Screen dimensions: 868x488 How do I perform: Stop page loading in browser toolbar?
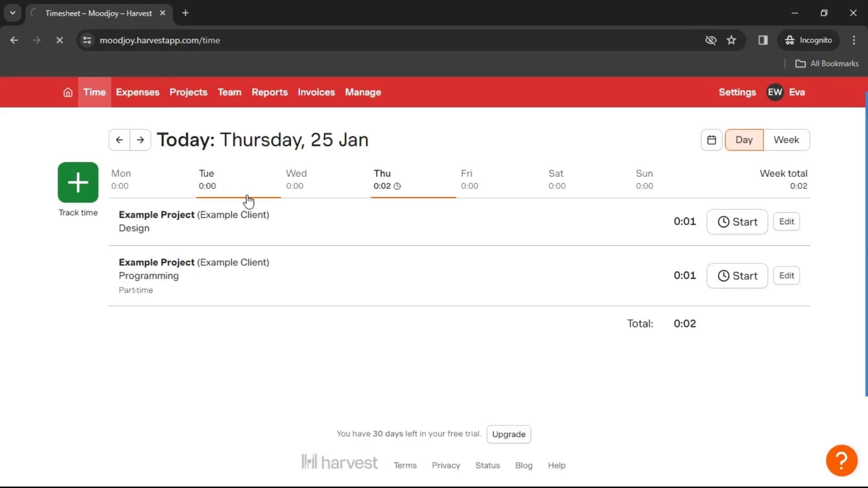click(x=59, y=40)
